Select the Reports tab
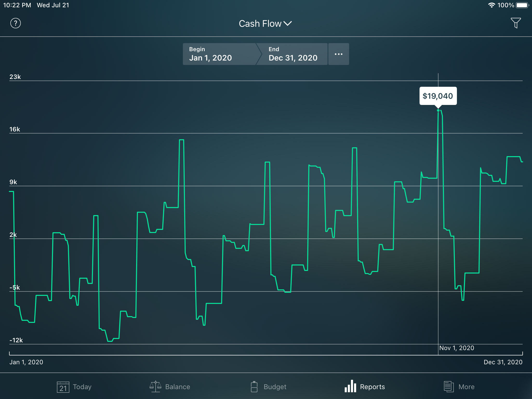This screenshot has width=532, height=399. [x=364, y=387]
